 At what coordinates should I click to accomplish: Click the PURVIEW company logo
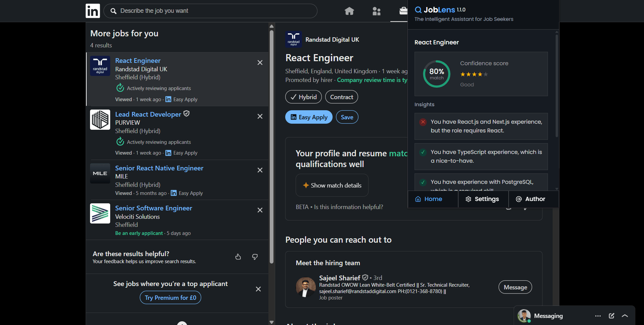tap(100, 120)
